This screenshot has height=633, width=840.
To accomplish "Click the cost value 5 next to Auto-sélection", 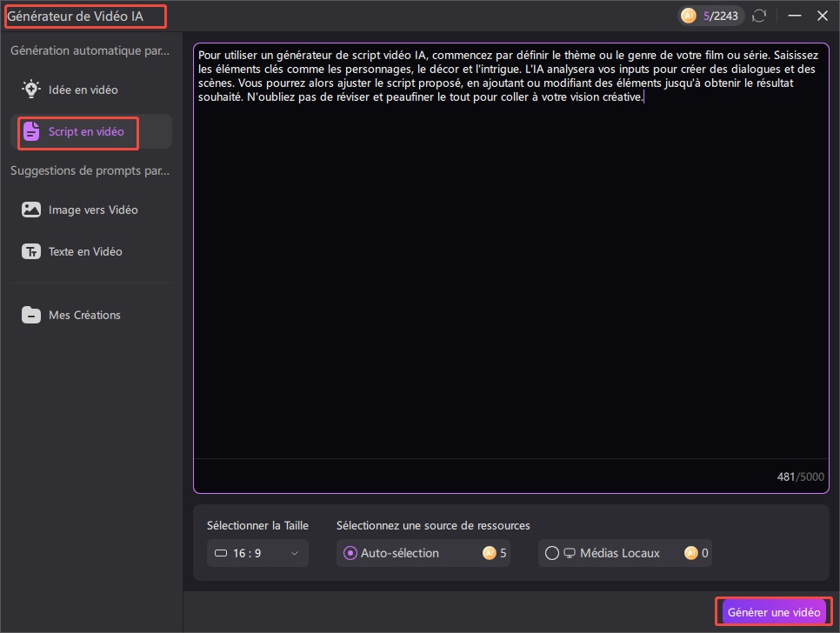I will pos(503,553).
